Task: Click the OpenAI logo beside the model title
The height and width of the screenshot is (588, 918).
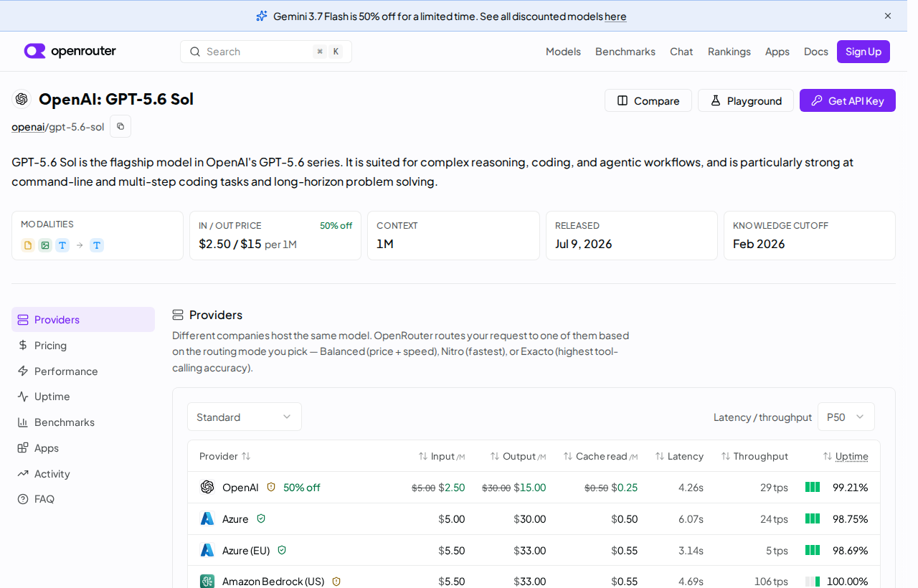Action: point(22,99)
